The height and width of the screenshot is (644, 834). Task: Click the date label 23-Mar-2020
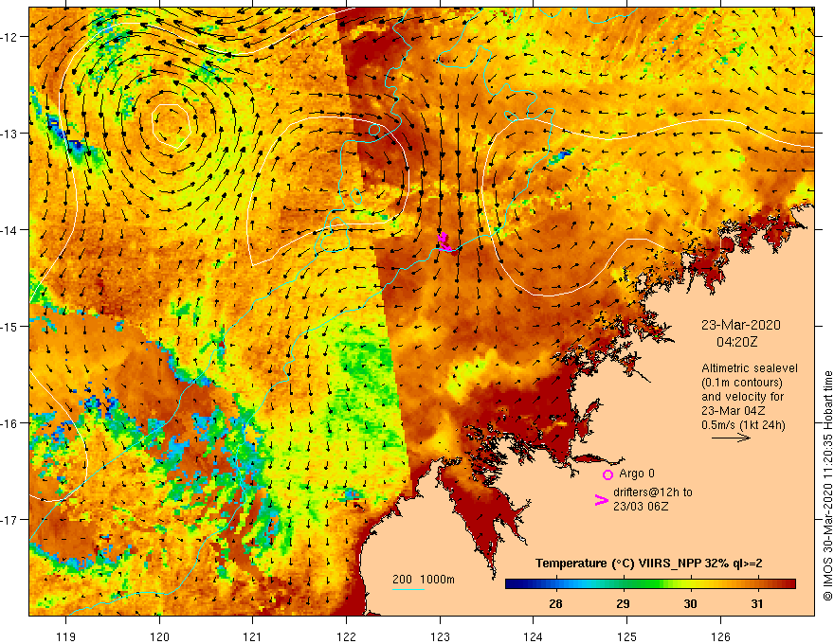740,325
